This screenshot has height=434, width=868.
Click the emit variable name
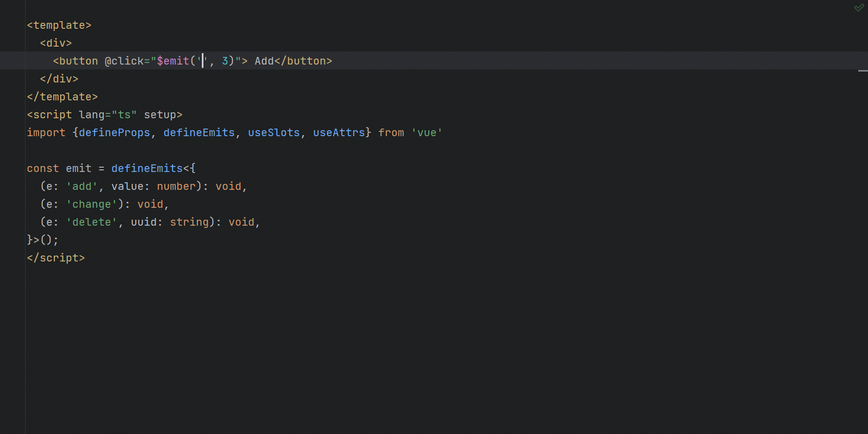(x=79, y=168)
